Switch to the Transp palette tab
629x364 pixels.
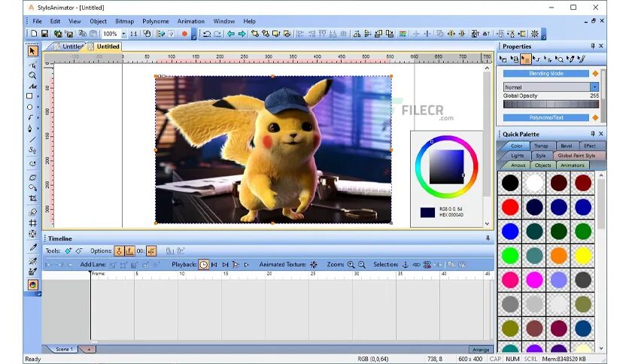tap(541, 146)
